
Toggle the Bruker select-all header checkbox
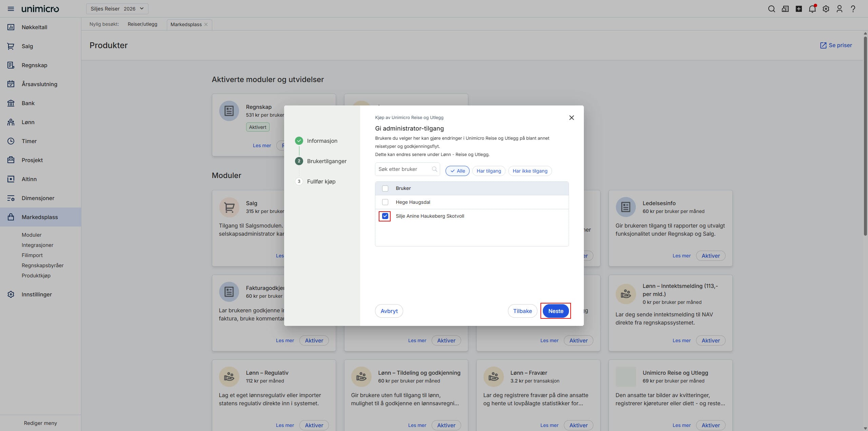coord(385,188)
